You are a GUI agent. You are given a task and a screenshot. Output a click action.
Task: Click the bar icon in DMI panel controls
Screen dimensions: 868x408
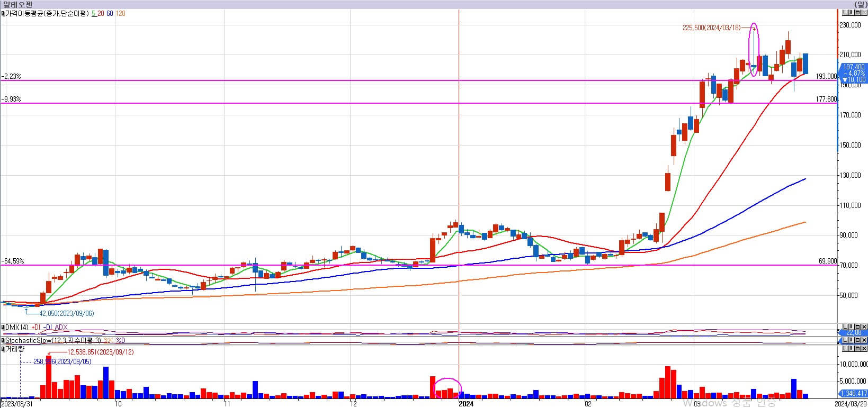click(x=852, y=326)
